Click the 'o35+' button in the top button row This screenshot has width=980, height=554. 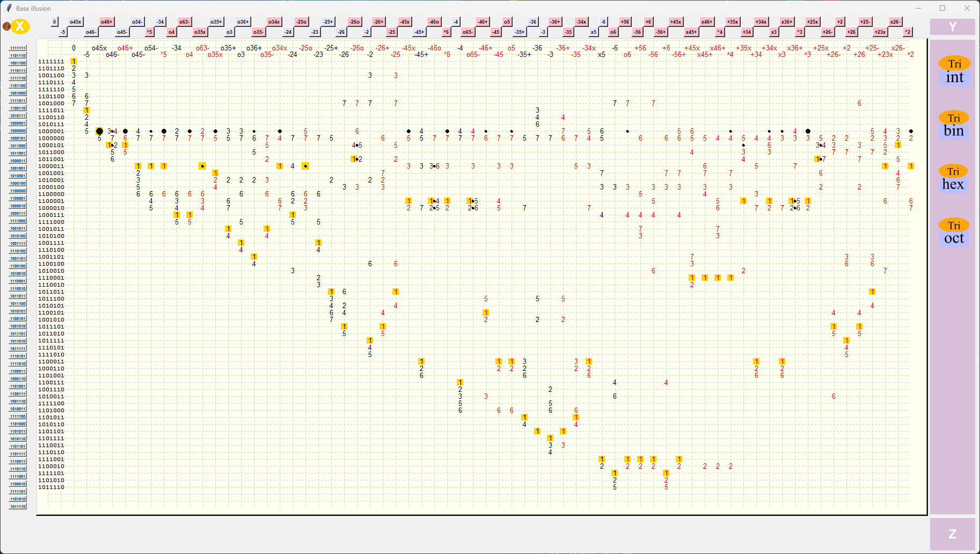216,21
